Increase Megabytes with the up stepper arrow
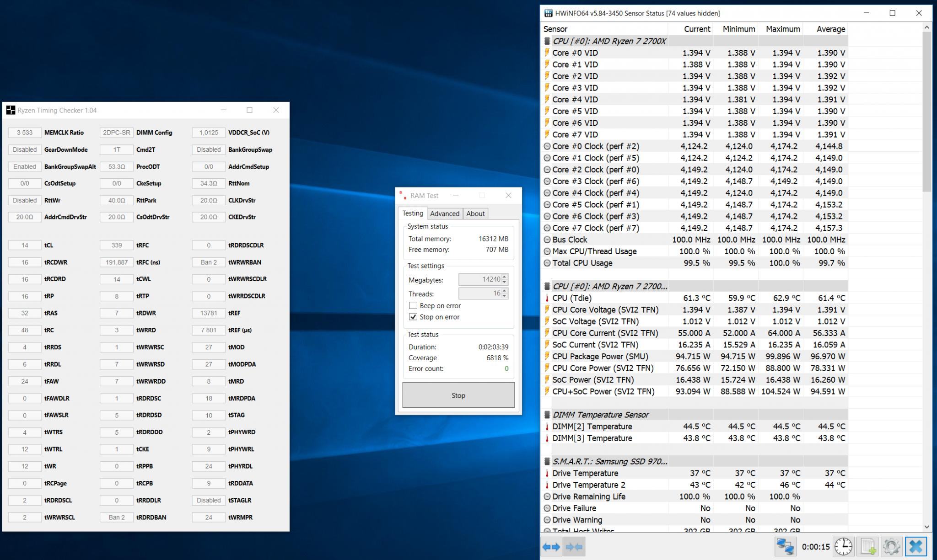The image size is (937, 560). pyautogui.click(x=504, y=277)
